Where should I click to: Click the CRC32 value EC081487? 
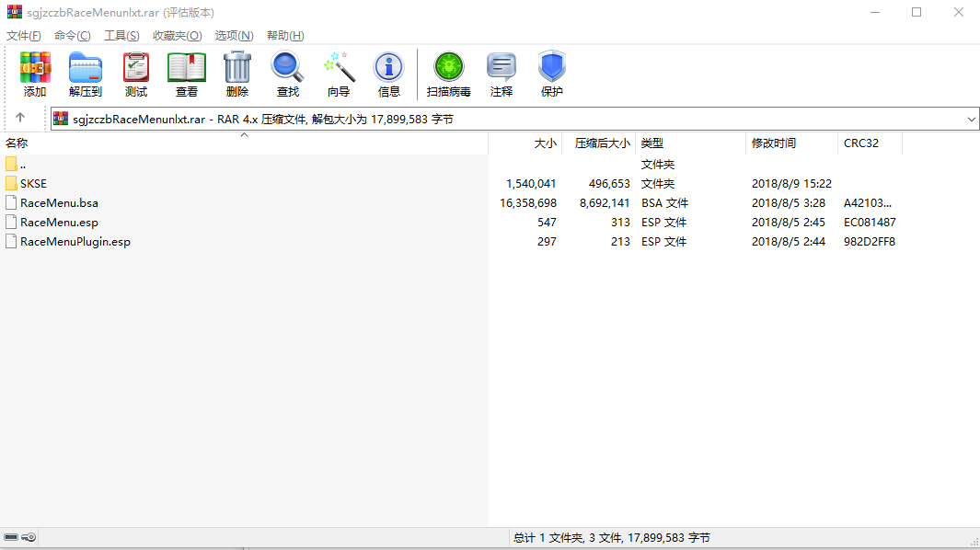pos(870,223)
